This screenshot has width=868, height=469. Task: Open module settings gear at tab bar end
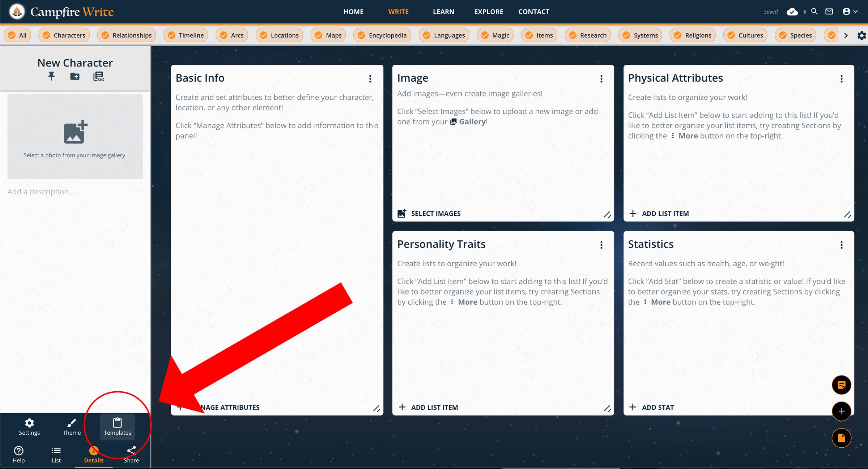(861, 35)
